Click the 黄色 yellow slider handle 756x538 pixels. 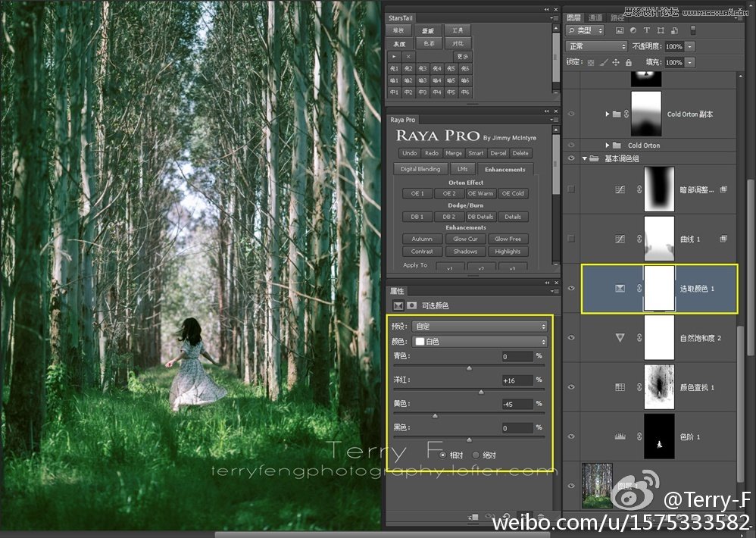tap(435, 416)
